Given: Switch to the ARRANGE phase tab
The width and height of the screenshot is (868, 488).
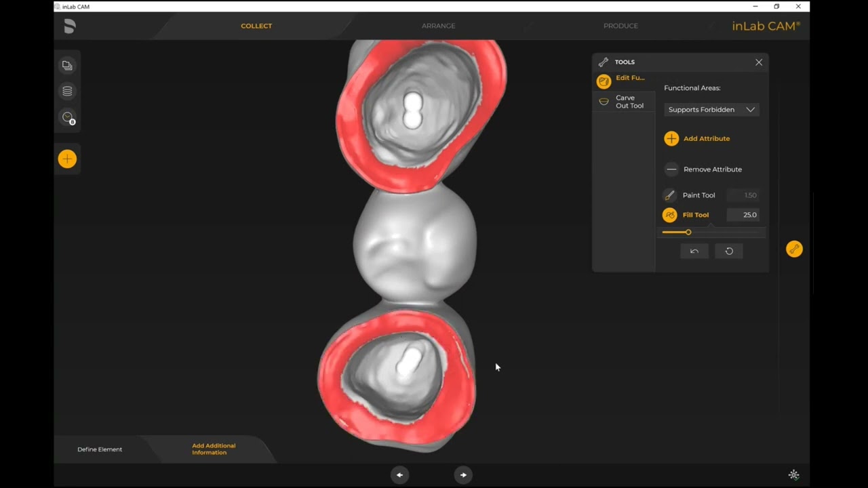Looking at the screenshot, I should click(x=439, y=26).
